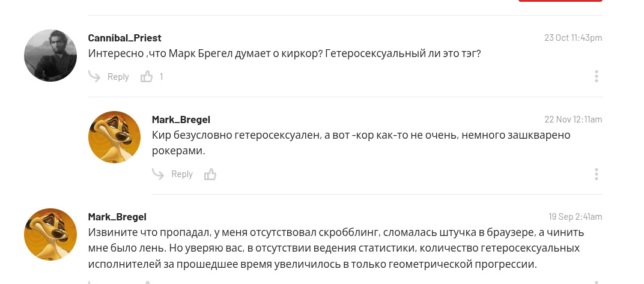Open the three-dot menu on the 22 Nov reply
The width and height of the screenshot is (644, 284).
[596, 174]
